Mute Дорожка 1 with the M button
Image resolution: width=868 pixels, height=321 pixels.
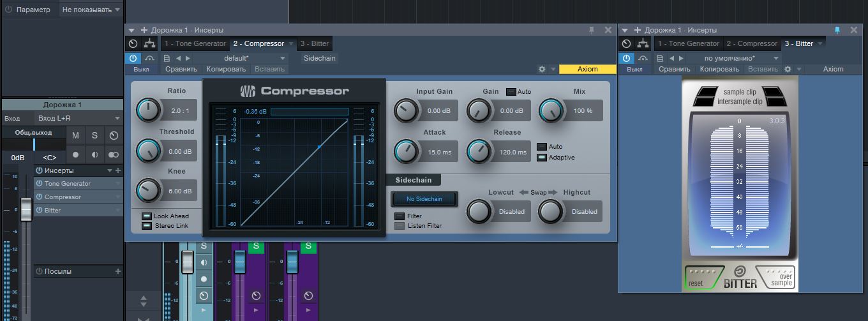[76, 135]
